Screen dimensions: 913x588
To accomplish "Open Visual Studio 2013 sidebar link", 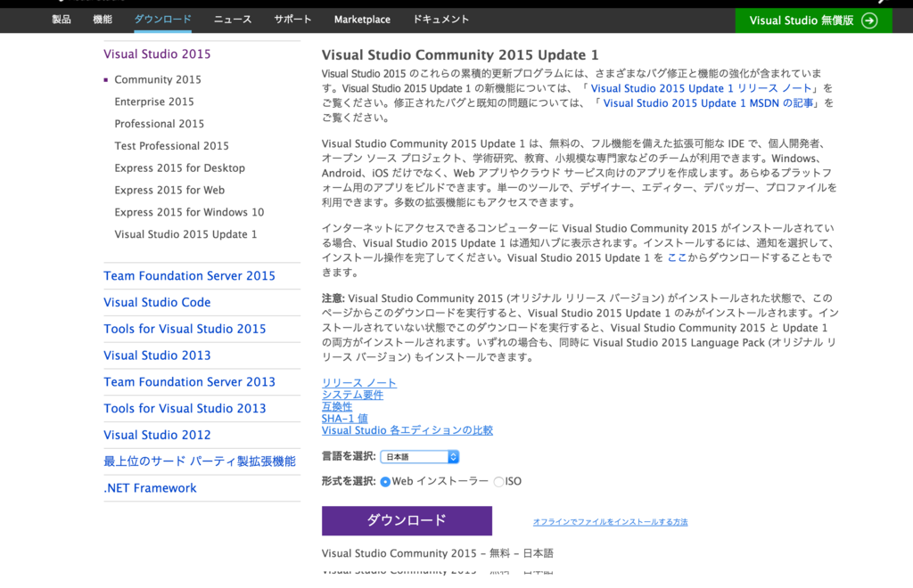I will [x=157, y=355].
